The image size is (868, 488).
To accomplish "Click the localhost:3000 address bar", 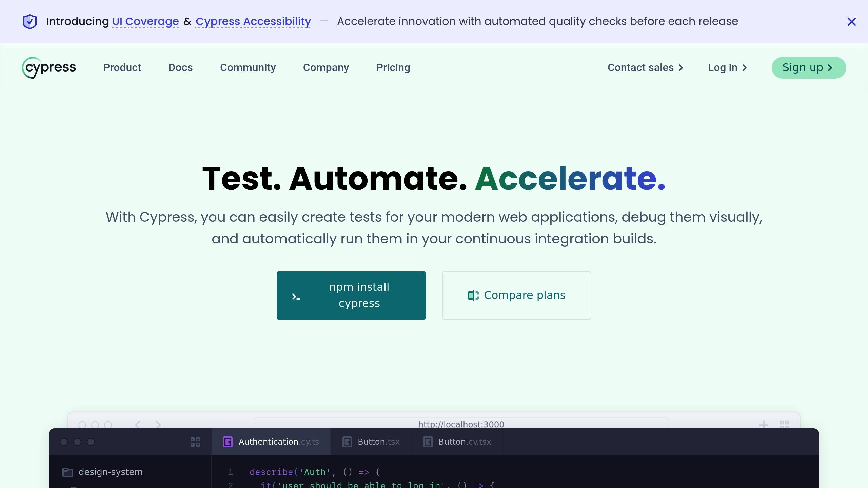I will pyautogui.click(x=461, y=424).
